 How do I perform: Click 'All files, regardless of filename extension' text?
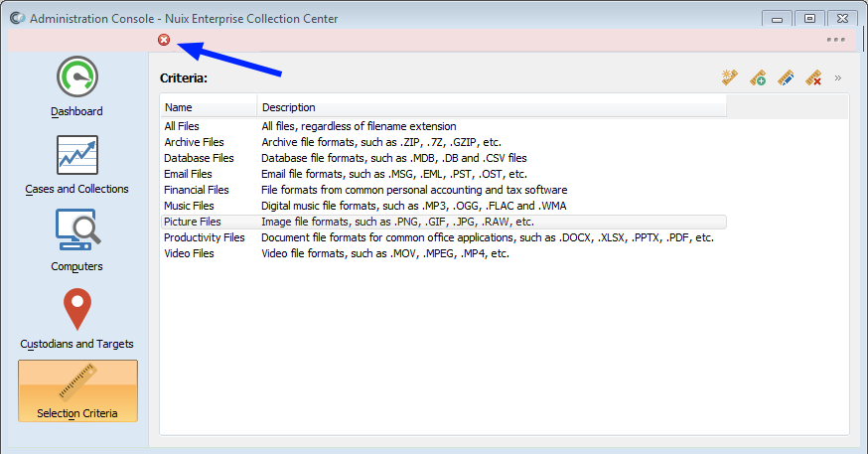coord(359,126)
